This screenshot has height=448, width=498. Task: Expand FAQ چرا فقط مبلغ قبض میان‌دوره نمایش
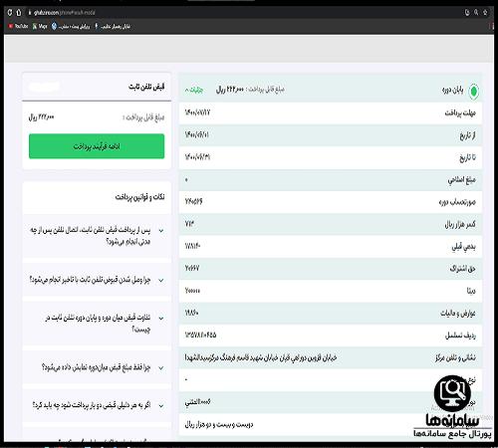coord(97,367)
